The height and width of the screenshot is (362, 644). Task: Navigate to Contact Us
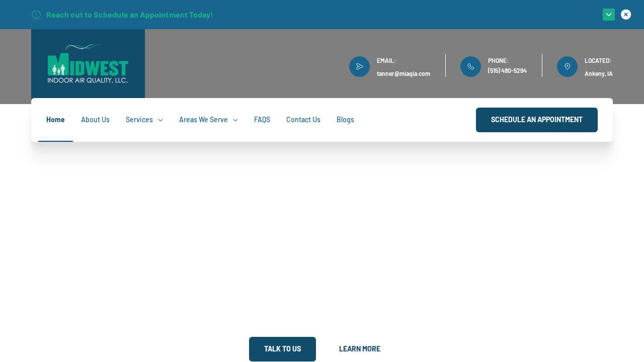(x=303, y=120)
